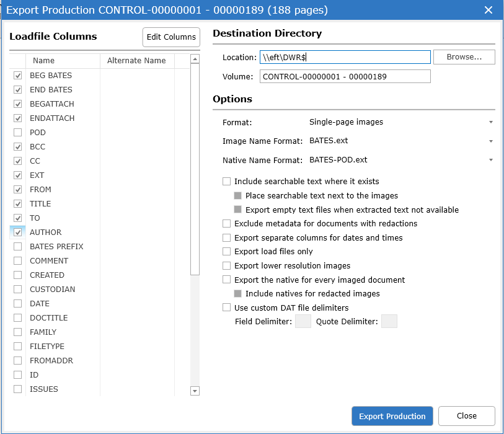Click the Quote Delimiter box
The image size is (504, 434).
click(x=389, y=322)
